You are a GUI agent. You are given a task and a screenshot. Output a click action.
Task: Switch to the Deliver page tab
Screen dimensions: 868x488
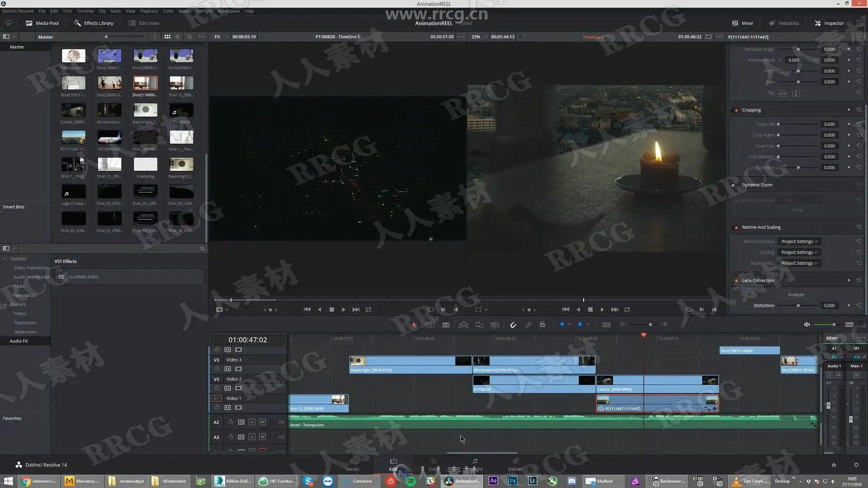515,465
